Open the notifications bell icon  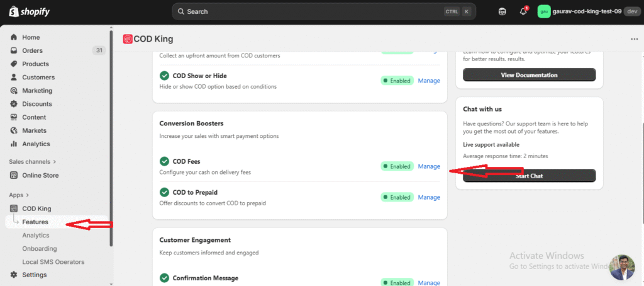523,11
